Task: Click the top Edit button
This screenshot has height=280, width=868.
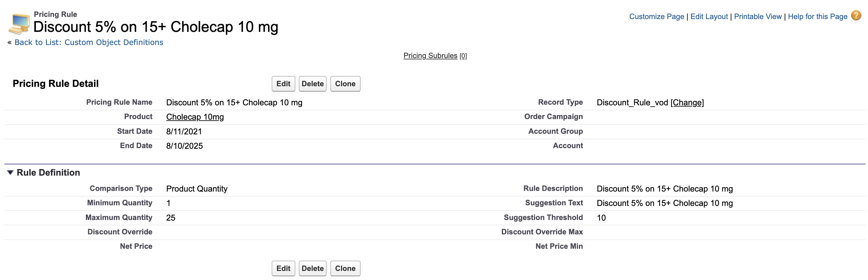Action: pyautogui.click(x=283, y=84)
